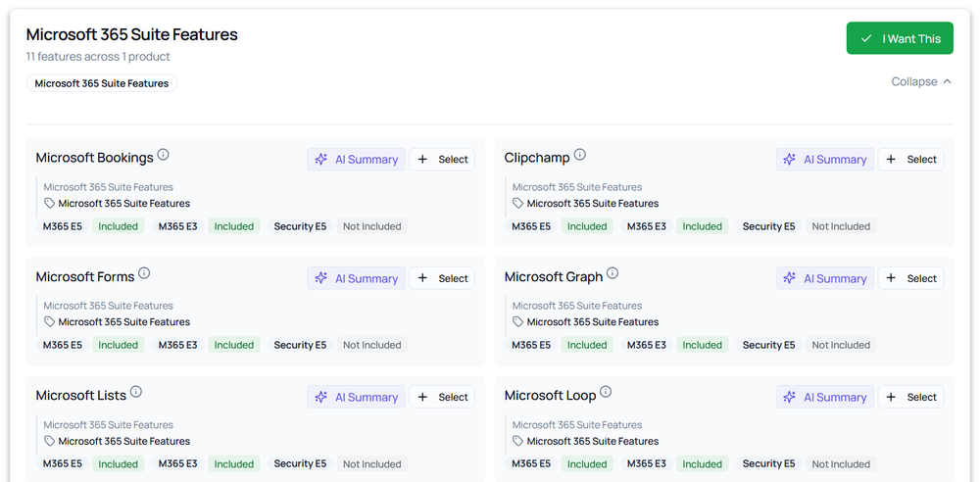The height and width of the screenshot is (482, 980).
Task: Open info icon next to Microsoft Graph
Action: click(612, 273)
